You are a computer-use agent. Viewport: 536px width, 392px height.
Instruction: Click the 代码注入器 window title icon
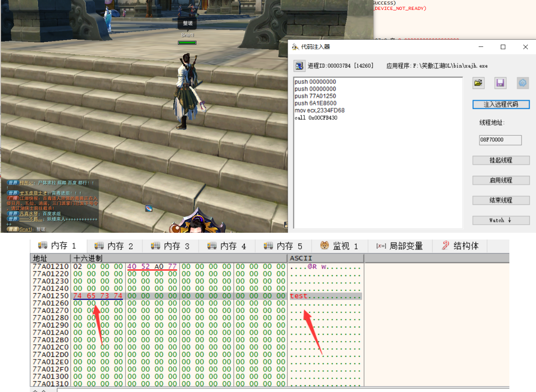295,47
